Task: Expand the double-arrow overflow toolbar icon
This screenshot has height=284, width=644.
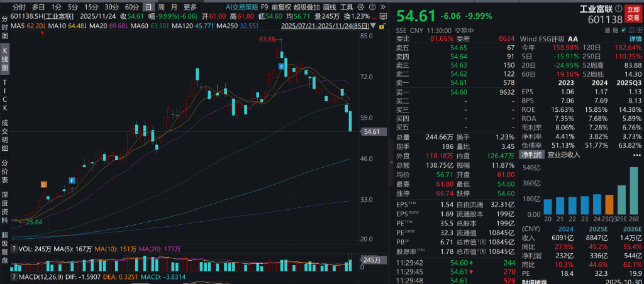Action: pos(382,7)
